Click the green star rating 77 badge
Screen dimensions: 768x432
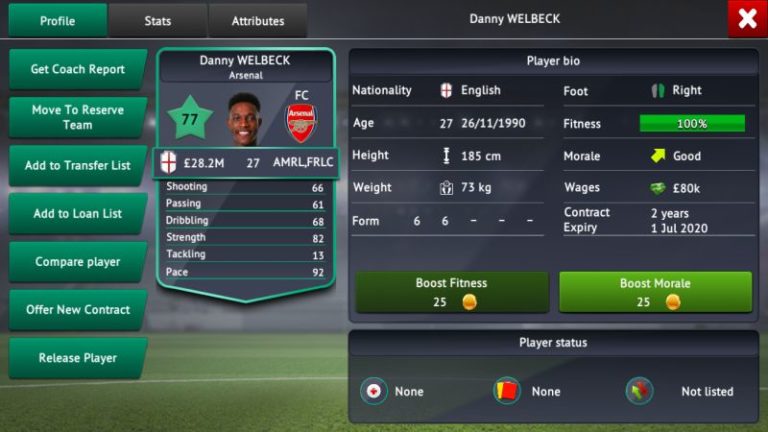tap(190, 118)
